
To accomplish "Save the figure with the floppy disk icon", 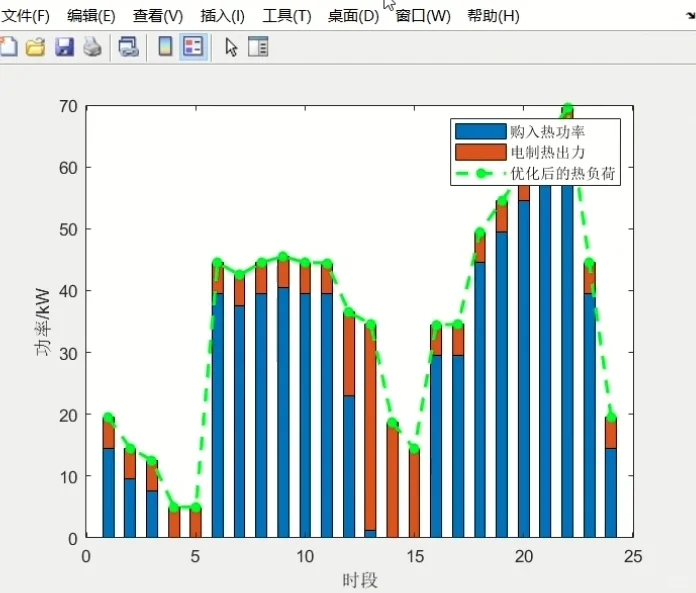I will [x=64, y=47].
